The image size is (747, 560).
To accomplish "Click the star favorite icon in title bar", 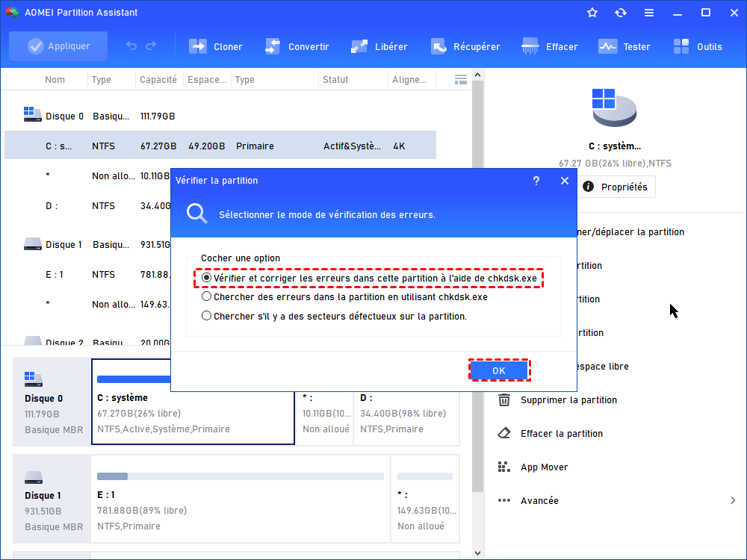I will click(592, 13).
